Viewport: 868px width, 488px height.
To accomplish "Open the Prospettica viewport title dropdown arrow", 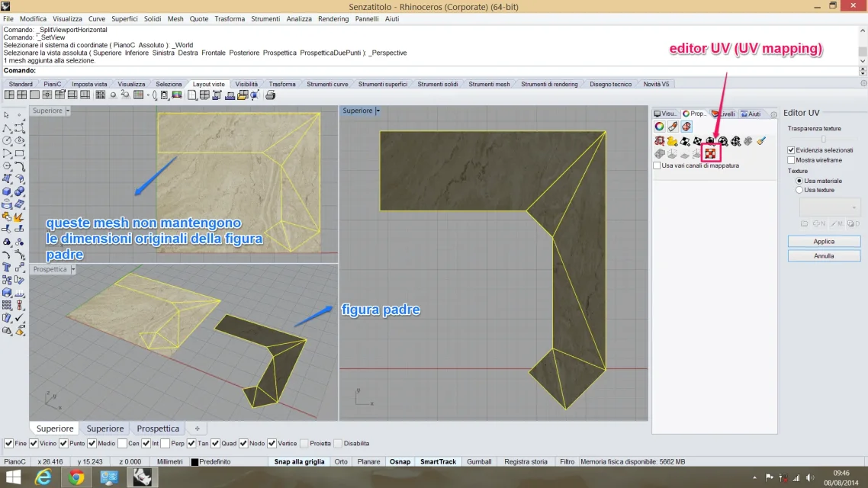I will click(72, 269).
